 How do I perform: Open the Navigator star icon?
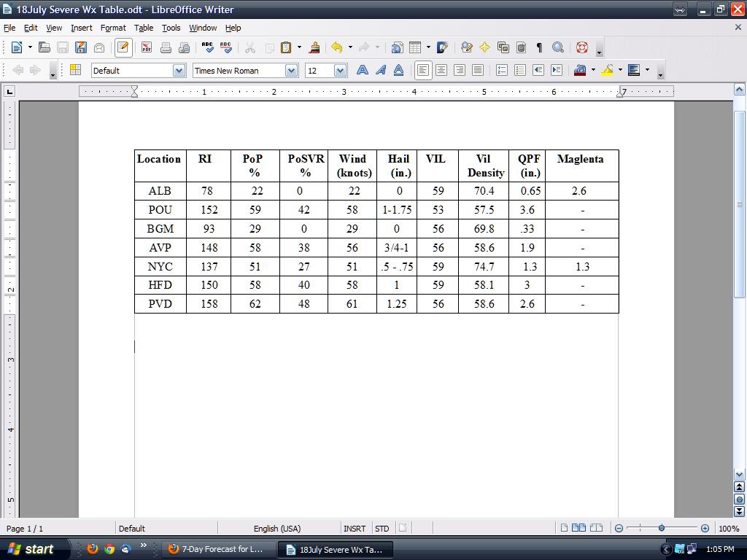tap(484, 47)
